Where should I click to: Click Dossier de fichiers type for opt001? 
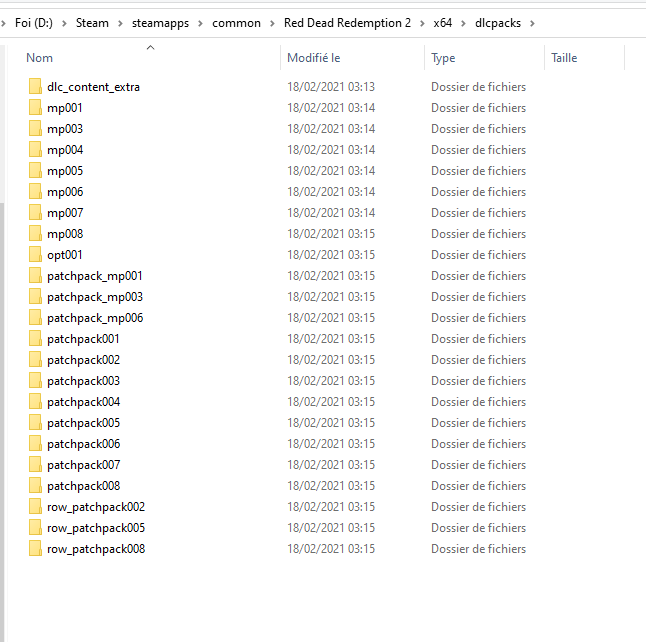[478, 255]
